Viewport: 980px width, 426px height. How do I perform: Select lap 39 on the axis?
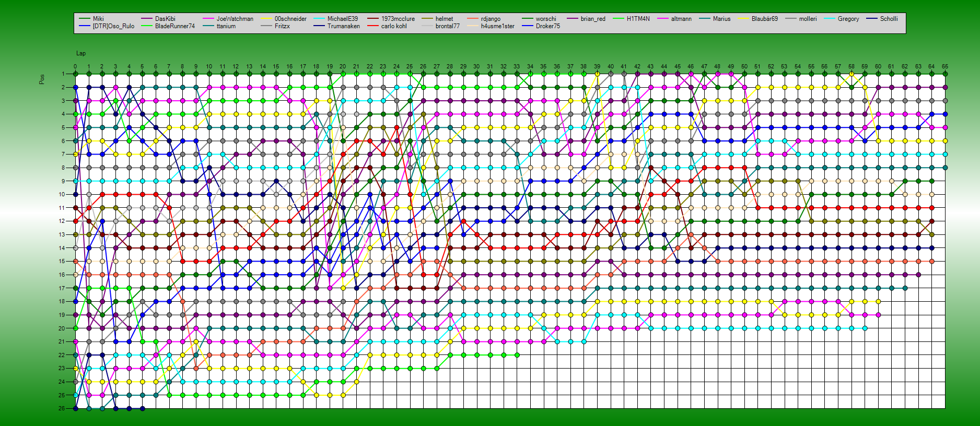597,67
